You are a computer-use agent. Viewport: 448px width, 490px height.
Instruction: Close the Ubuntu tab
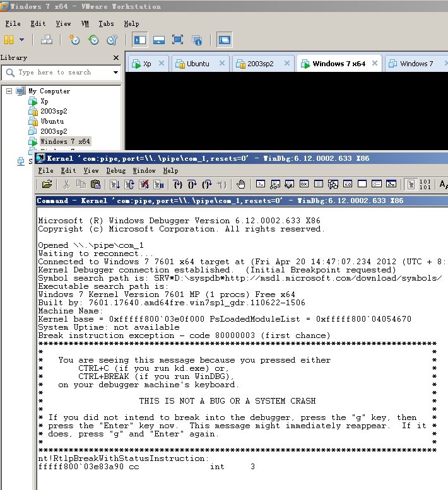(x=222, y=64)
